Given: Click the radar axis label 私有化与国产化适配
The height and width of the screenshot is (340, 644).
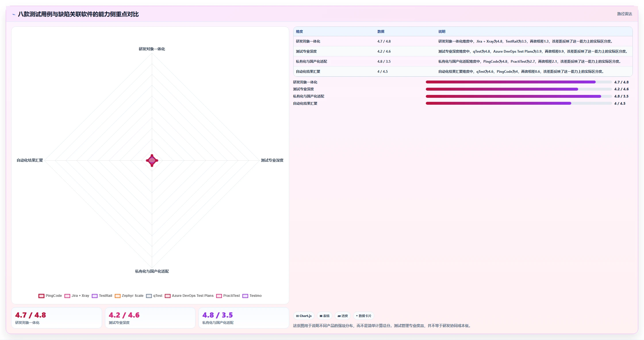Looking at the screenshot, I should pyautogui.click(x=152, y=271).
